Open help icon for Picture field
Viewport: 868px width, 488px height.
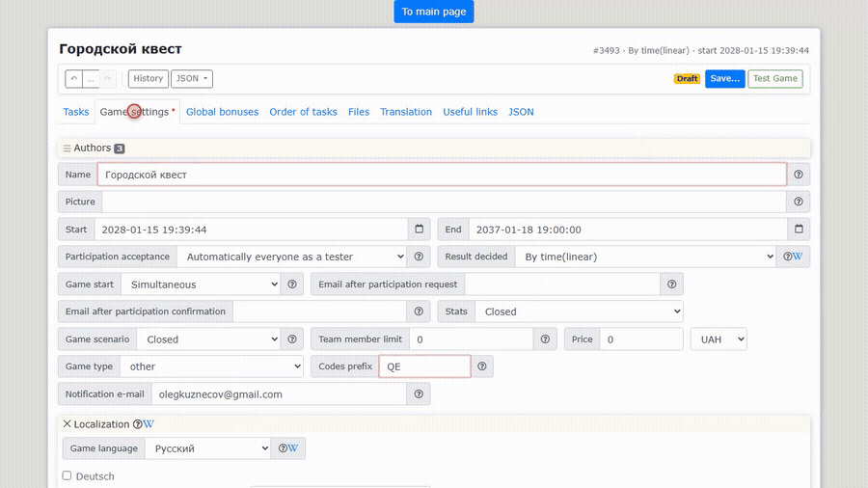pyautogui.click(x=799, y=202)
